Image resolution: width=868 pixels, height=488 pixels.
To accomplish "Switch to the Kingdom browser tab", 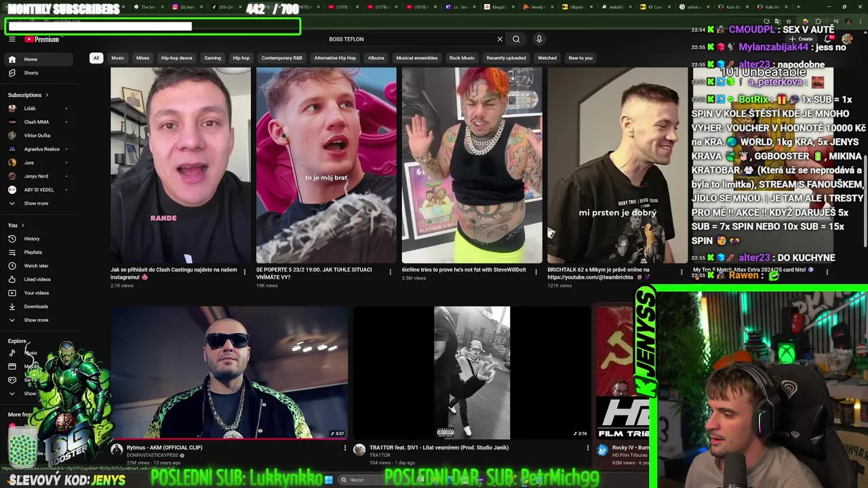I will [498, 7].
